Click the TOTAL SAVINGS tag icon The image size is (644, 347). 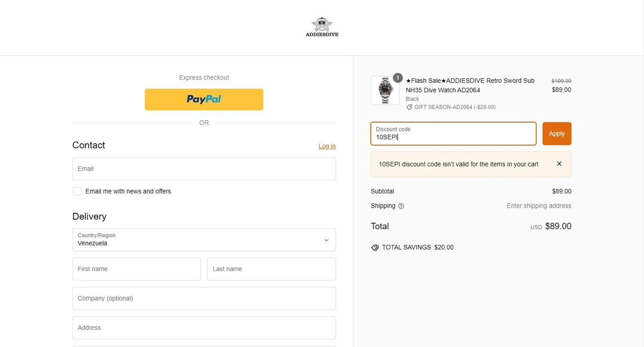point(375,247)
